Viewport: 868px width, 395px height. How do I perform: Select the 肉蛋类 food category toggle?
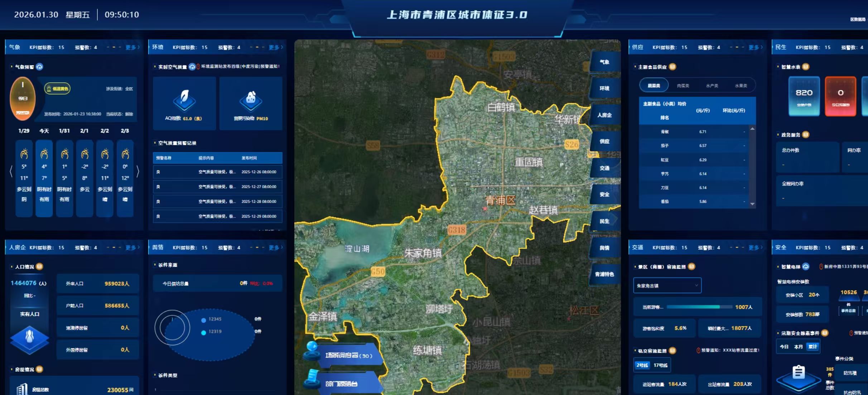pyautogui.click(x=683, y=86)
